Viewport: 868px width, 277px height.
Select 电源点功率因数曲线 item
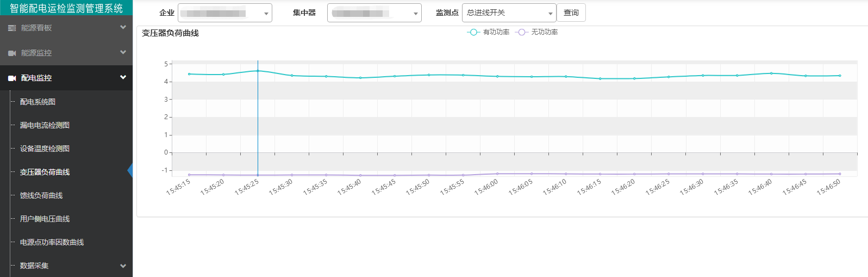pos(52,242)
